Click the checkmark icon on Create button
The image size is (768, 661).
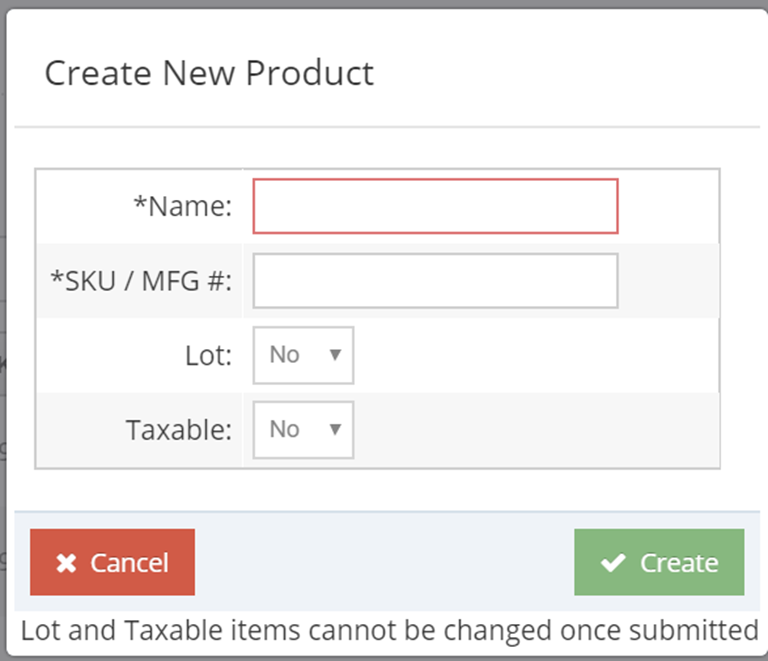coord(613,563)
